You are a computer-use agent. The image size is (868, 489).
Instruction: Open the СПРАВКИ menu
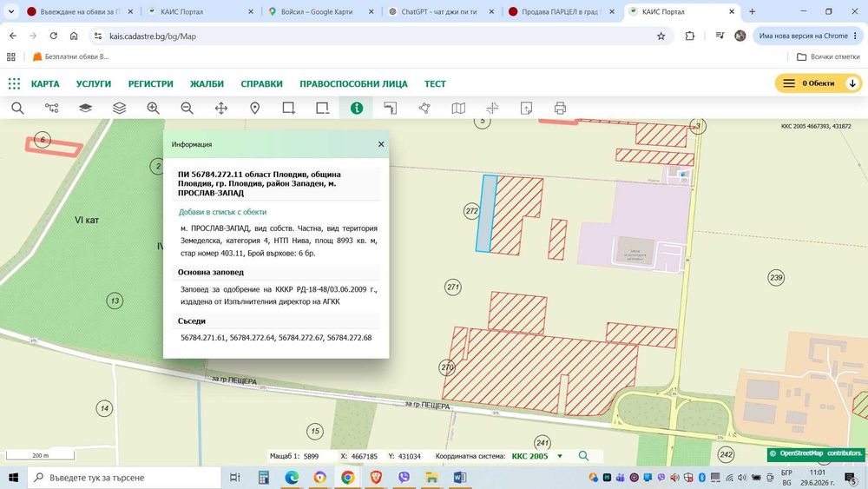[x=262, y=83]
